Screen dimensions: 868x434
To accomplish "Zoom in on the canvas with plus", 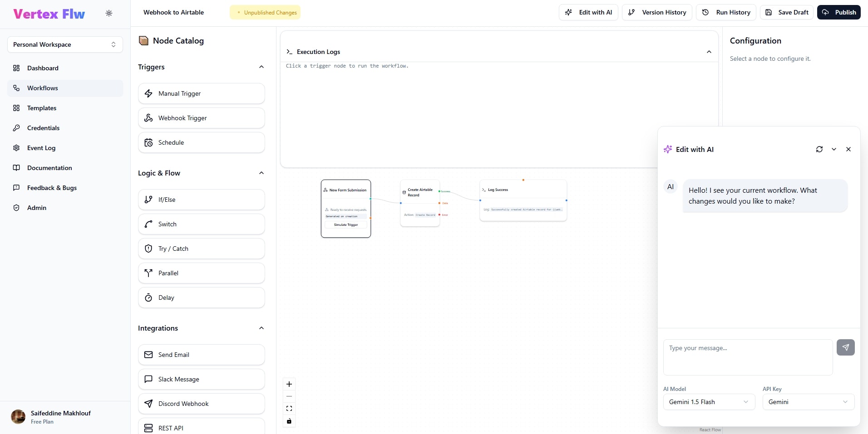I will 289,384.
